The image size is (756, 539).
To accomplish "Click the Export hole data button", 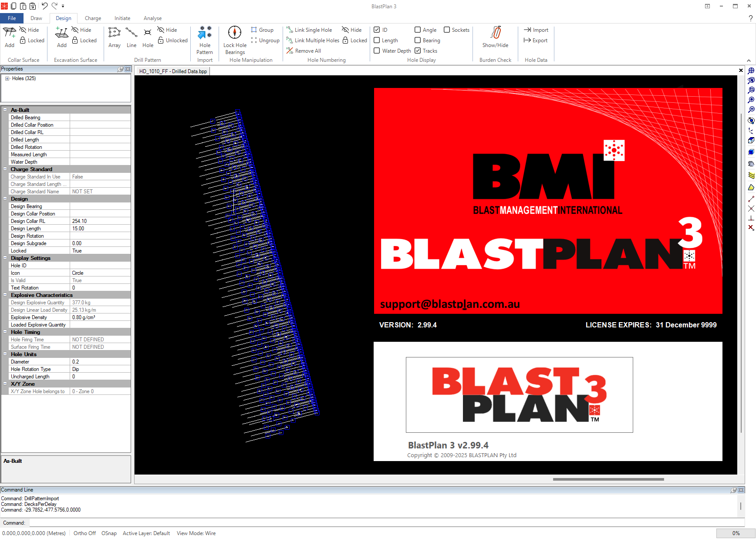I will (x=536, y=40).
